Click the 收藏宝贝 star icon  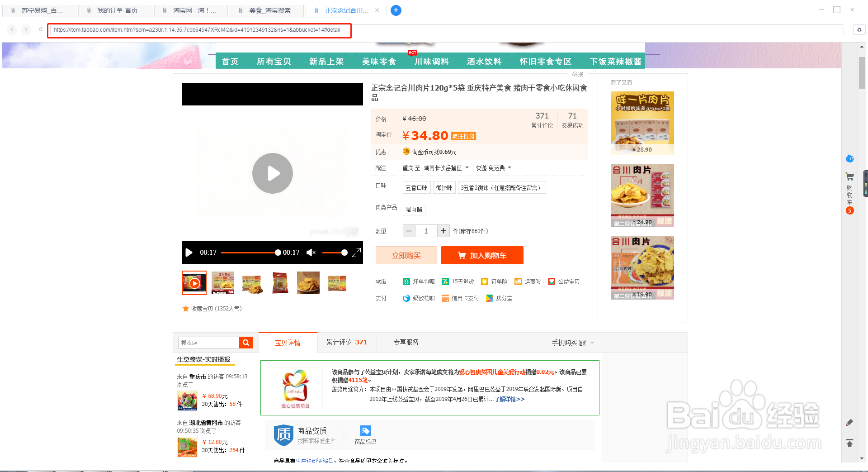(x=185, y=309)
